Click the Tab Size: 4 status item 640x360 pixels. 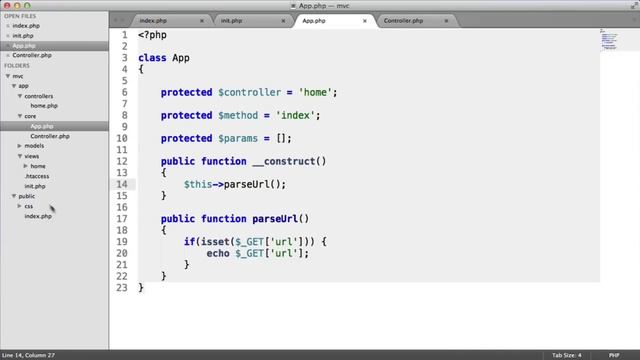[567, 355]
